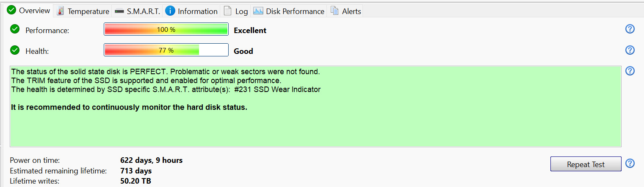Viewport: 644px width, 187px height.
Task: Click the thermometer icon on the Temperature tab
Action: pos(60,11)
